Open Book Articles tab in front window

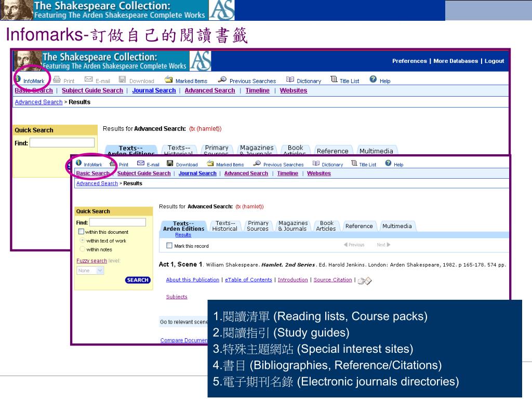click(326, 226)
